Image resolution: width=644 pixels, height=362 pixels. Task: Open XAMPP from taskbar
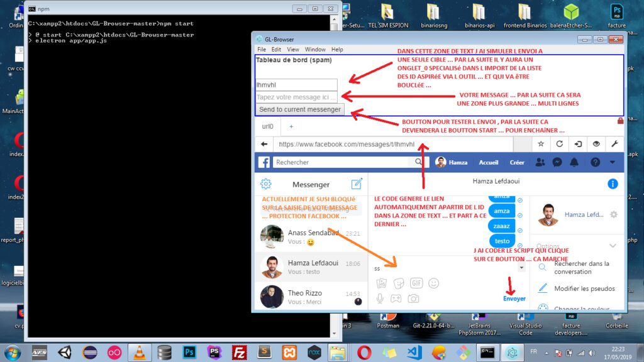[289, 353]
